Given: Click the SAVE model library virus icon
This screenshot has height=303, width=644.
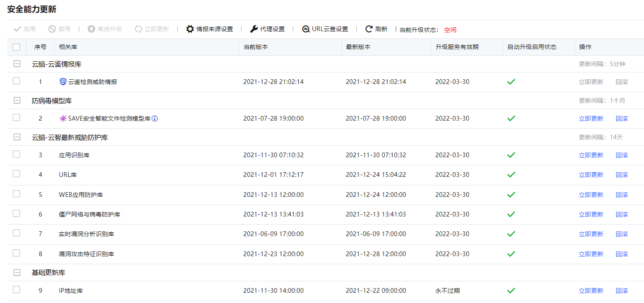Looking at the screenshot, I should 63,118.
